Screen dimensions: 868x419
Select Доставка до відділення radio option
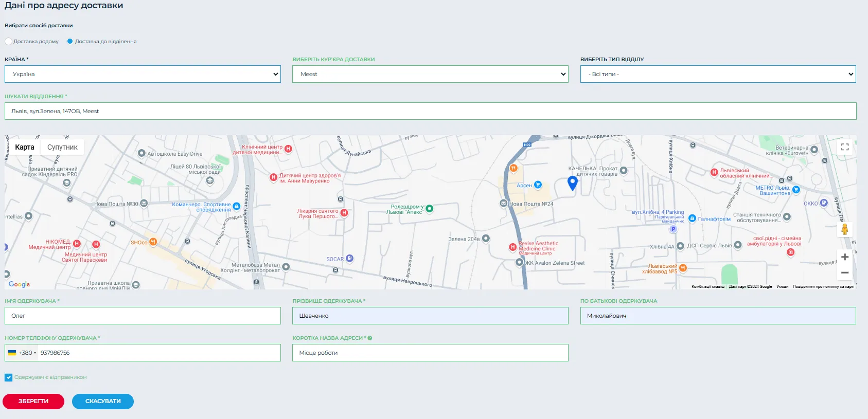70,42
